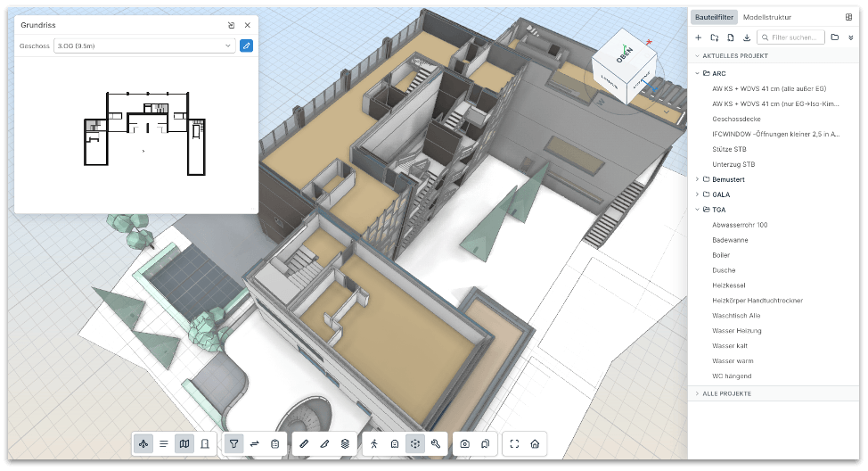Image resolution: width=868 pixels, height=471 pixels.
Task: Select the Wasser Heizung filter
Action: [737, 331]
